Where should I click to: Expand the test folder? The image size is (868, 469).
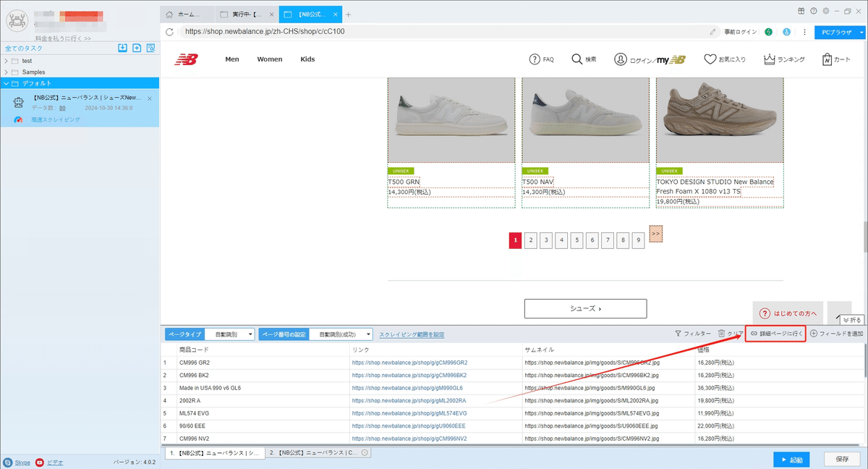coord(7,61)
